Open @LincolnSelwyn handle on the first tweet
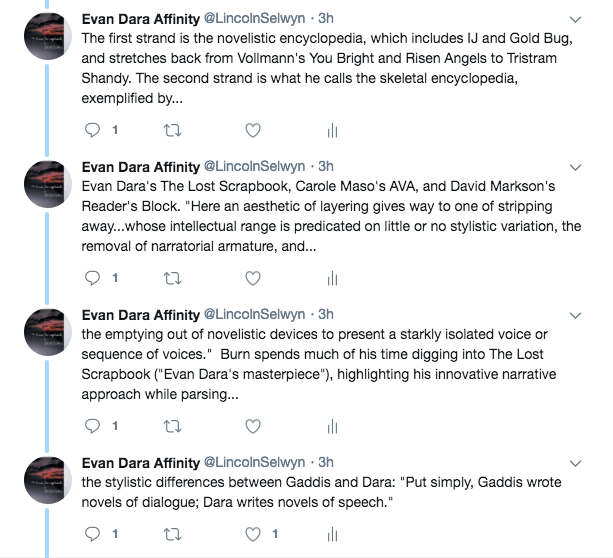The width and height of the screenshot is (613, 558). point(257,18)
